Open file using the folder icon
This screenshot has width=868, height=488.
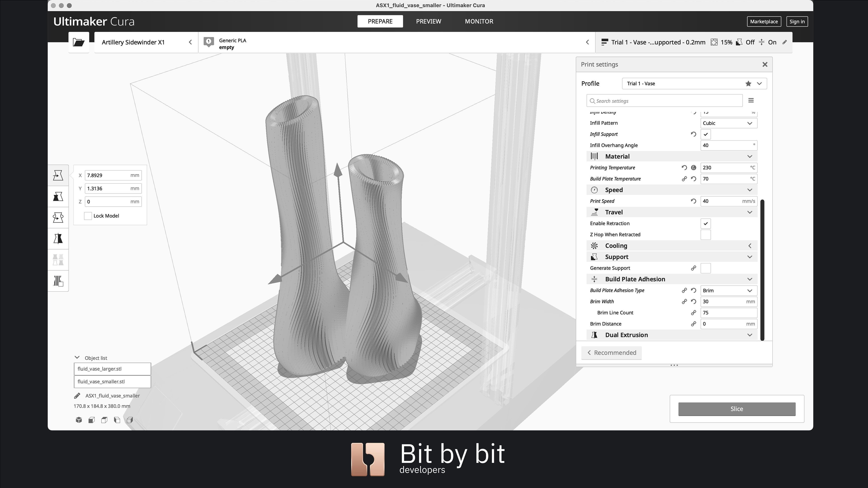click(78, 42)
